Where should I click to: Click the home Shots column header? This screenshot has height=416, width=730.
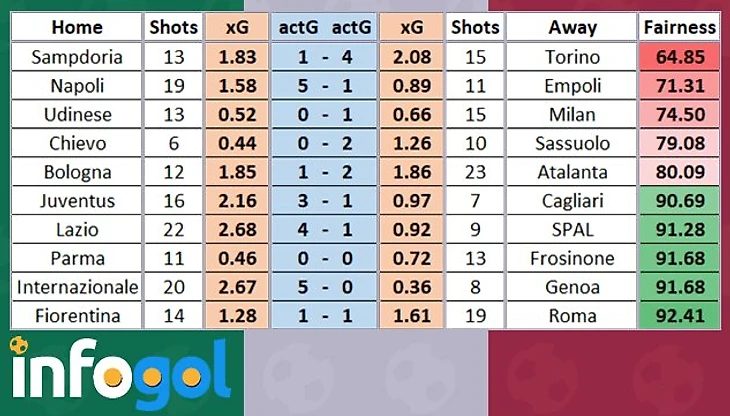coord(173,28)
